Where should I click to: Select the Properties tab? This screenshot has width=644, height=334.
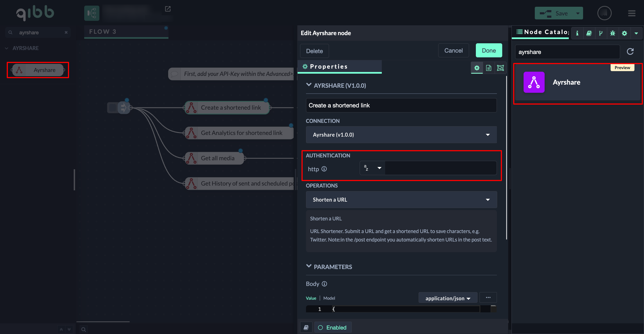point(328,67)
